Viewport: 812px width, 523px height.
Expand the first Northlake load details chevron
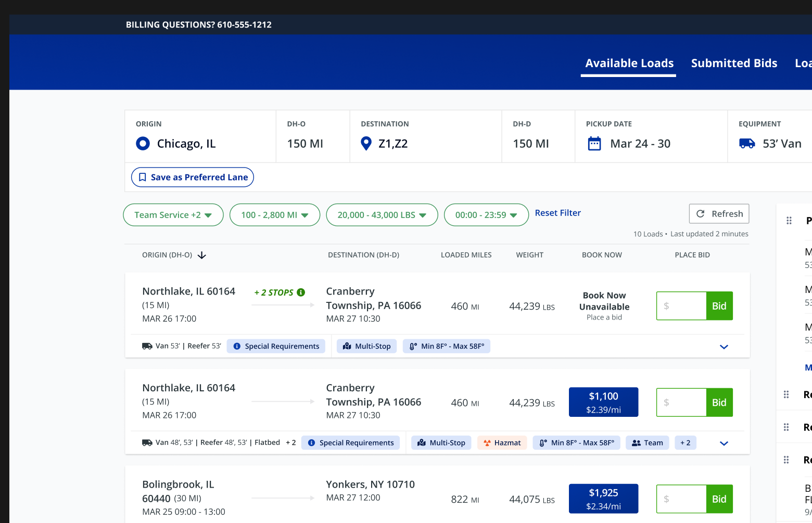click(724, 347)
